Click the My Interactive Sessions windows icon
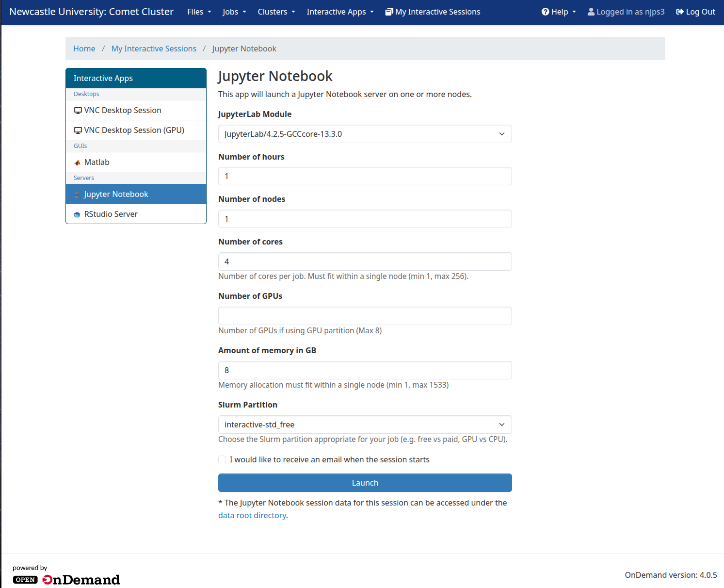 [x=389, y=12]
